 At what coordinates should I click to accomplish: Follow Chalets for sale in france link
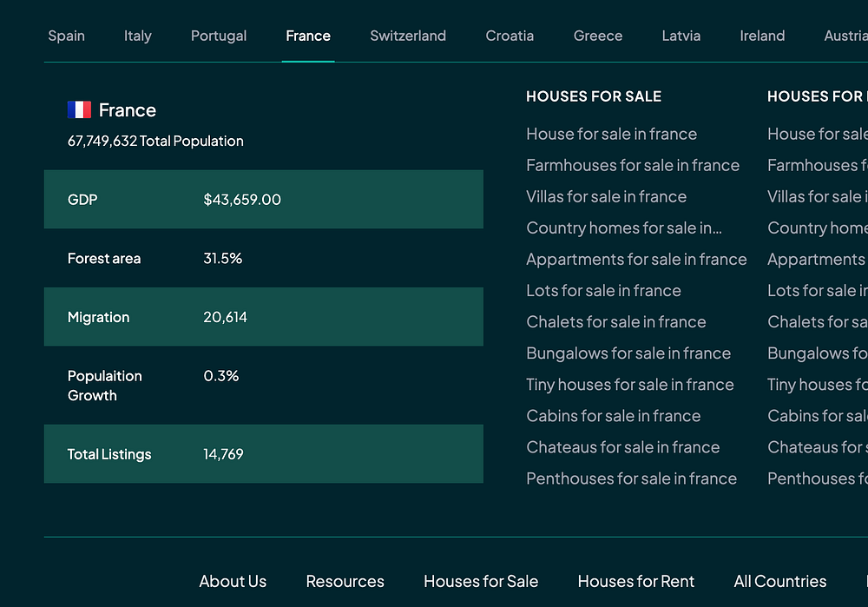coord(615,322)
